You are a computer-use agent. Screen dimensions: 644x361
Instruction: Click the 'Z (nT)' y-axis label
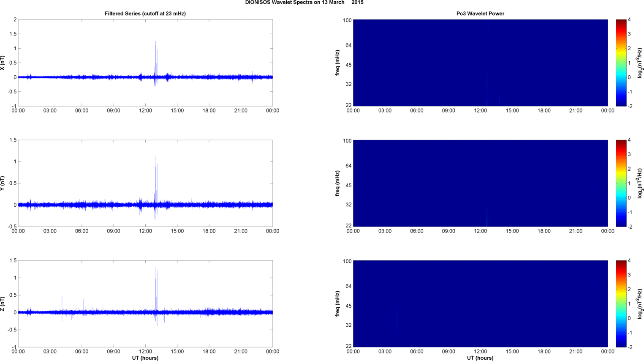click(x=3, y=304)
